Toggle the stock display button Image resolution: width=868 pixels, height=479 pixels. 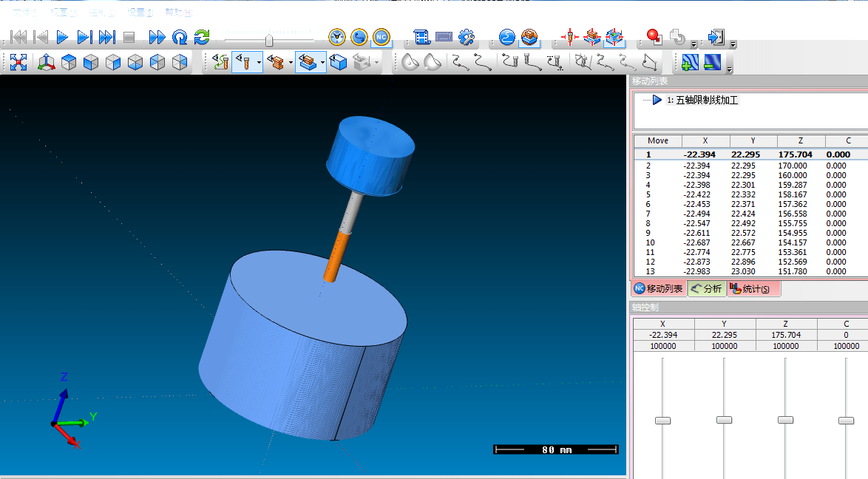[x=307, y=63]
